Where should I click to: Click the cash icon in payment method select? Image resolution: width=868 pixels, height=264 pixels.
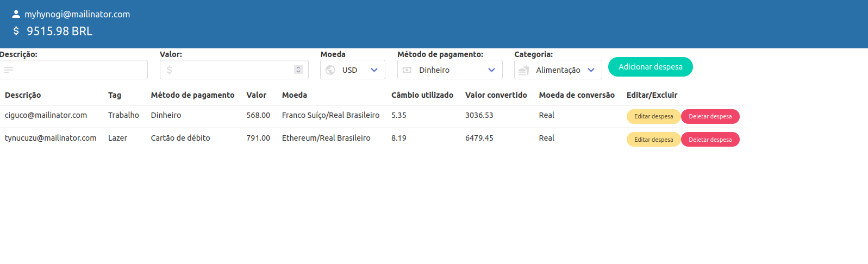[x=407, y=70]
